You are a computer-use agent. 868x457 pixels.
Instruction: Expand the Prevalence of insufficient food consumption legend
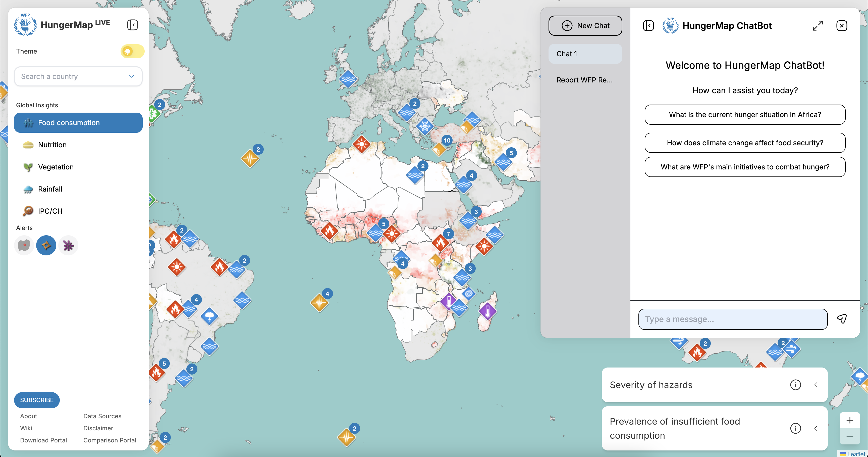tap(816, 428)
